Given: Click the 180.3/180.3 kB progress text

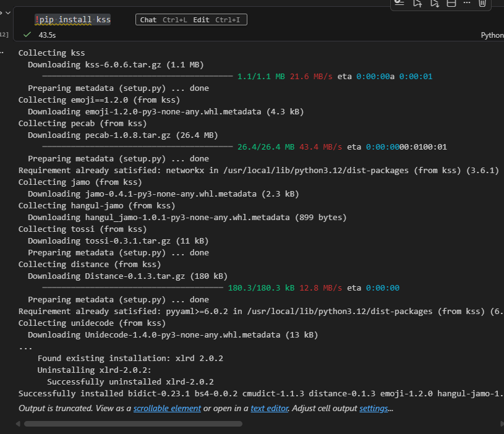Looking at the screenshot, I should [x=261, y=288].
